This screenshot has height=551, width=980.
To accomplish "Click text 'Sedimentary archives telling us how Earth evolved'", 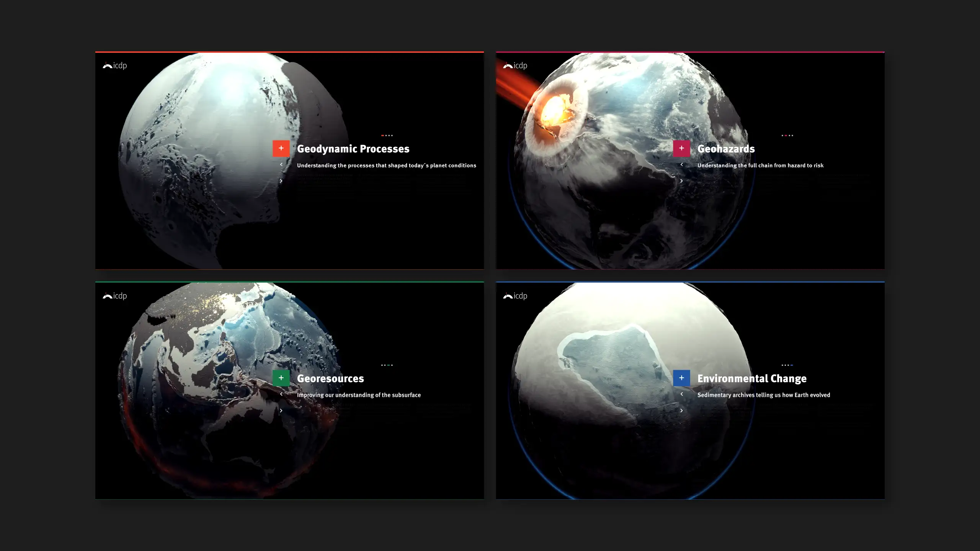I will [764, 395].
